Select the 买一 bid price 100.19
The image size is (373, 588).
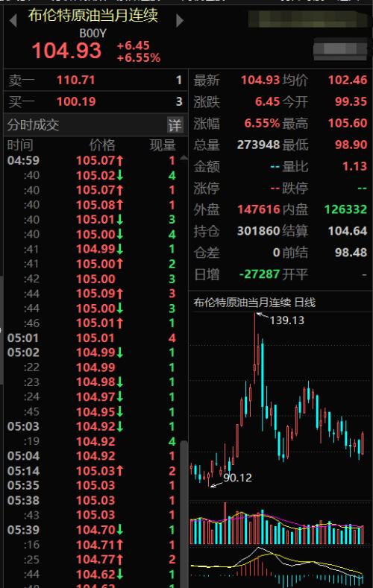coord(76,101)
